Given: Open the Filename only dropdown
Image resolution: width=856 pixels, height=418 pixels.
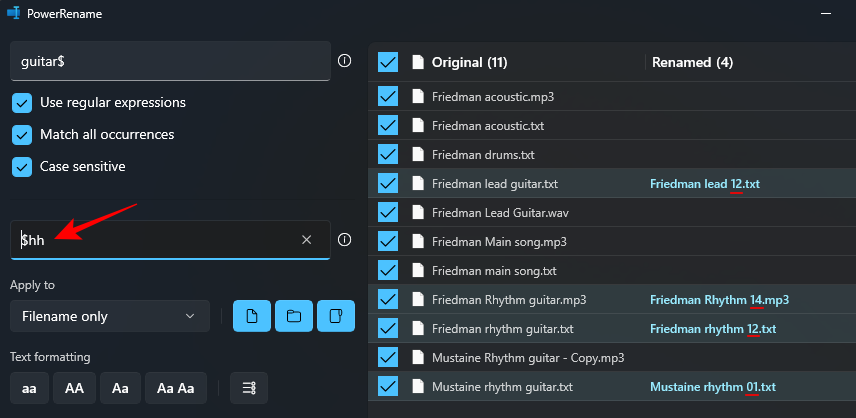Looking at the screenshot, I should click(110, 316).
